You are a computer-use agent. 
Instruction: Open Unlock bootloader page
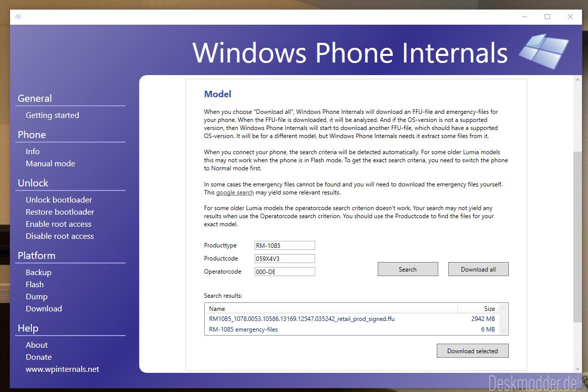(x=59, y=200)
